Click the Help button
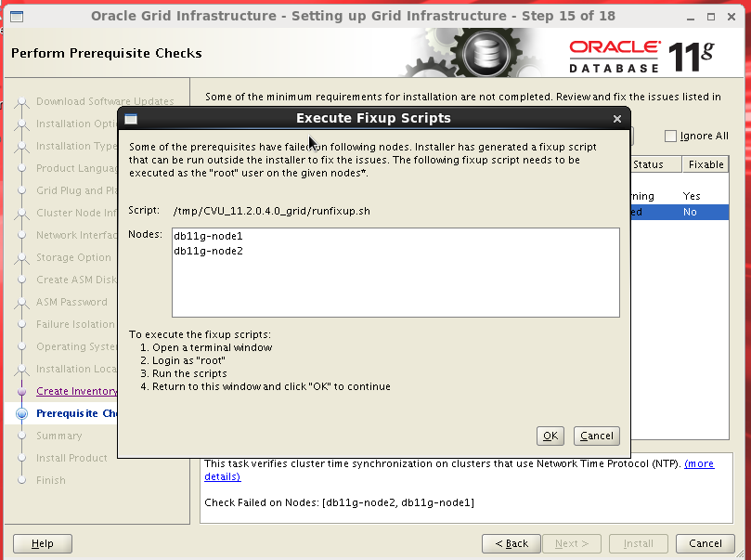This screenshot has height=560, width=751. [43, 543]
